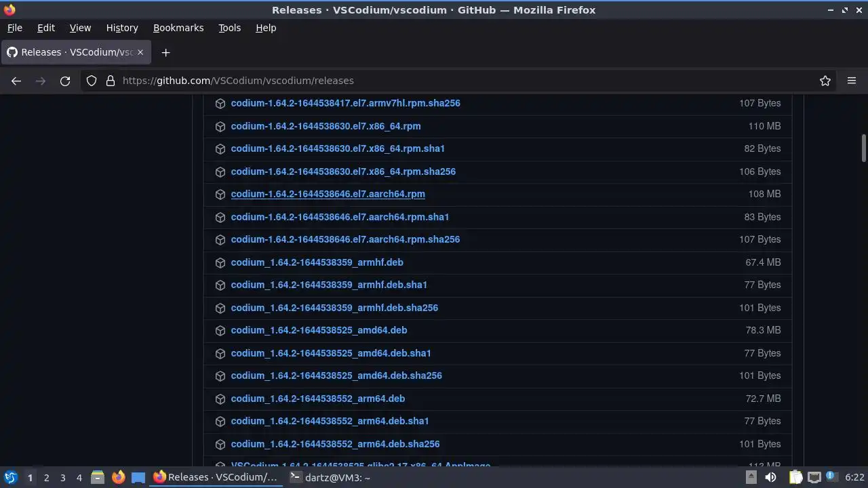
Task: Click the show desktop icon in taskbar
Action: pyautogui.click(x=138, y=478)
